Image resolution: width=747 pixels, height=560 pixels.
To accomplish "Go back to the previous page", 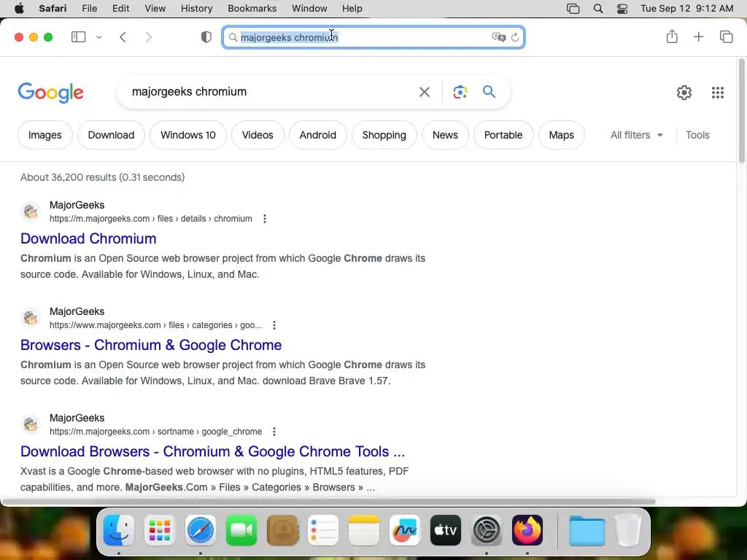I will click(123, 37).
